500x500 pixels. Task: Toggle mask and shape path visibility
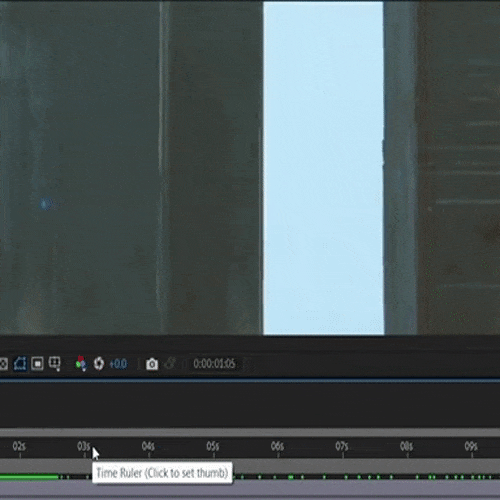[x=20, y=363]
